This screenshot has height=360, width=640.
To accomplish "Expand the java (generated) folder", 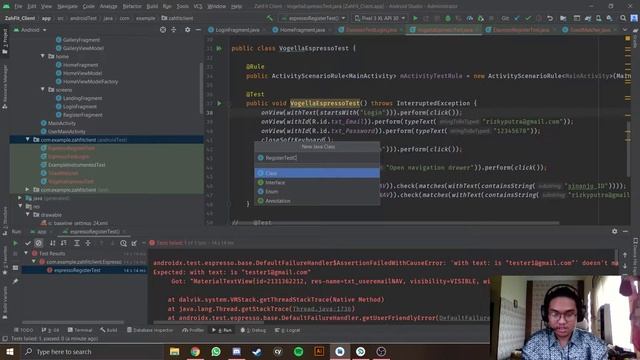I will pyautogui.click(x=20, y=198).
